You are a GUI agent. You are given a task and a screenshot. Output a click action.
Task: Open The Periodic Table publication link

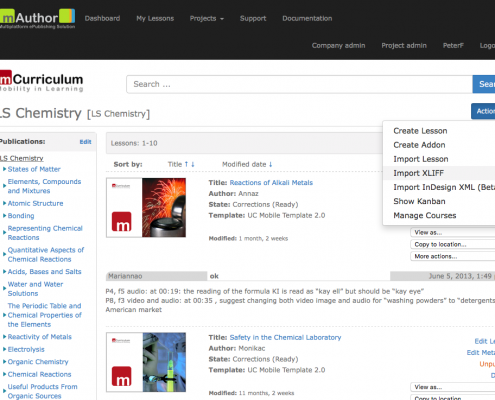[44, 315]
